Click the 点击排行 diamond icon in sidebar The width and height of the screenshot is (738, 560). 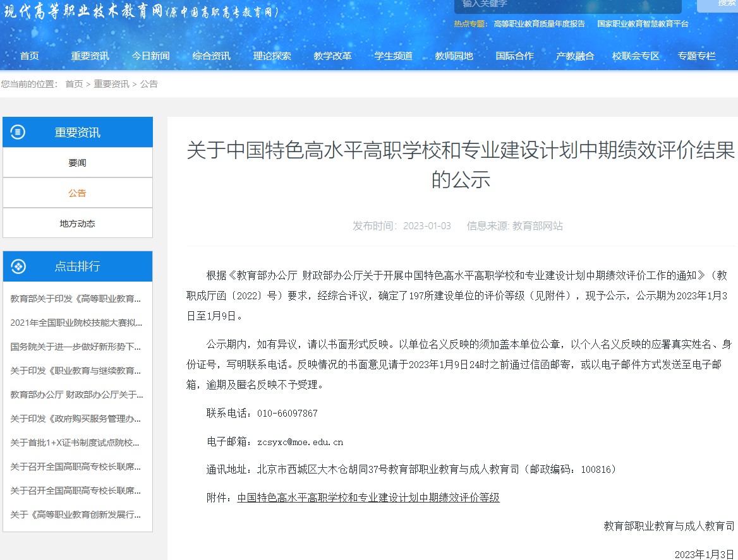pos(19,266)
